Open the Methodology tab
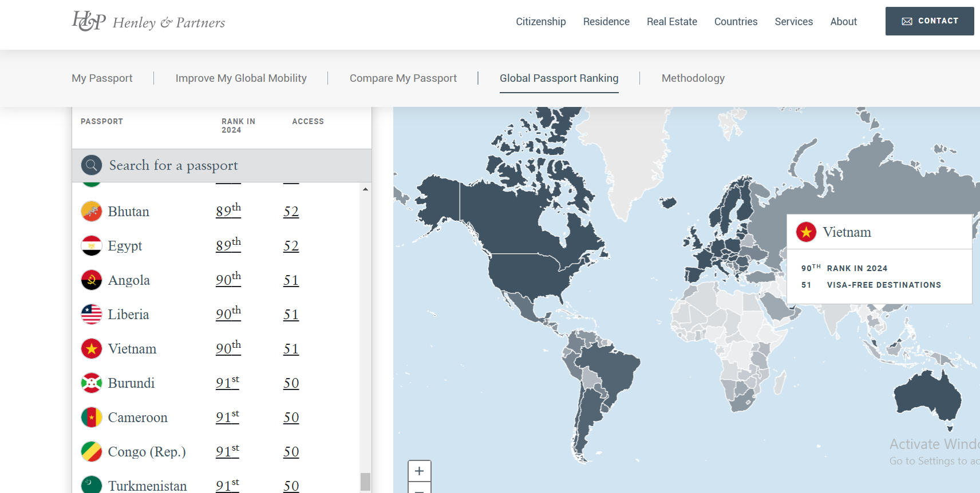Image resolution: width=980 pixels, height=493 pixels. click(693, 78)
